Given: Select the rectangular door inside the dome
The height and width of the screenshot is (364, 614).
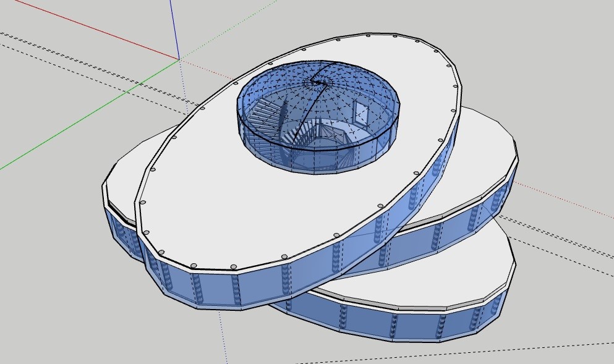Looking at the screenshot, I should [362, 114].
